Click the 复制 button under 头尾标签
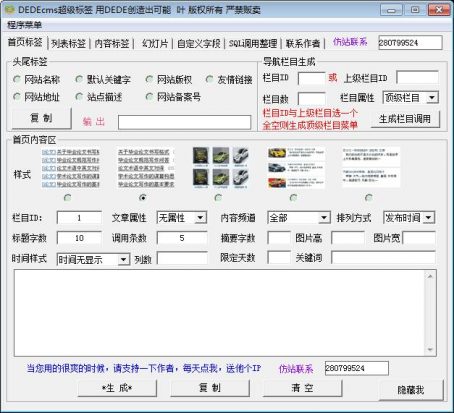 [x=42, y=118]
